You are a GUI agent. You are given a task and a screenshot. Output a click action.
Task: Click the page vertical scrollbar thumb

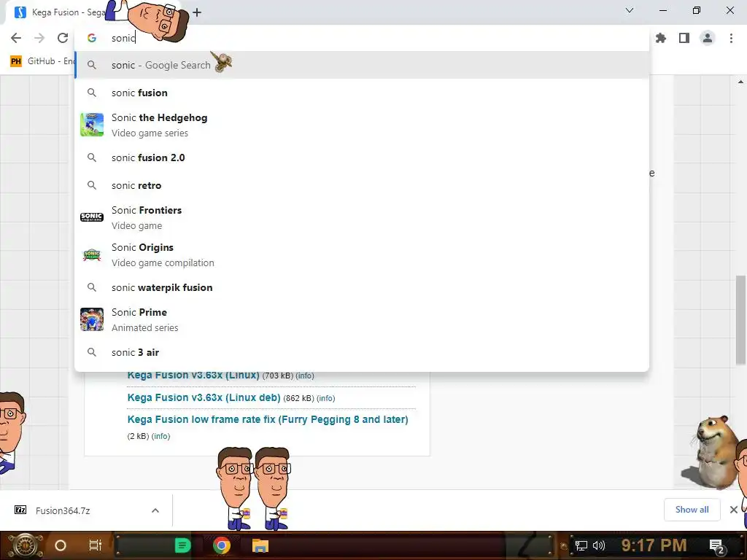[741, 319]
